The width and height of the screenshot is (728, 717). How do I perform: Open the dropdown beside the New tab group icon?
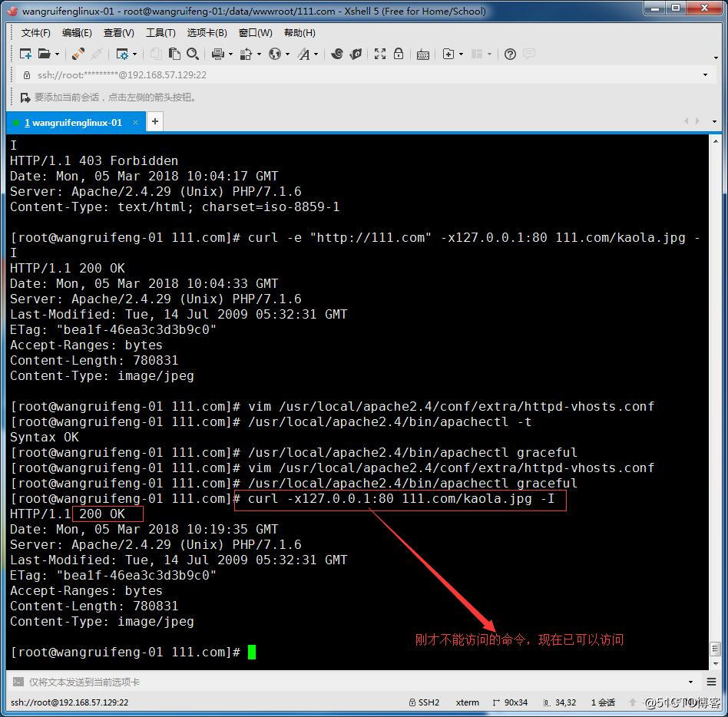click(x=461, y=55)
